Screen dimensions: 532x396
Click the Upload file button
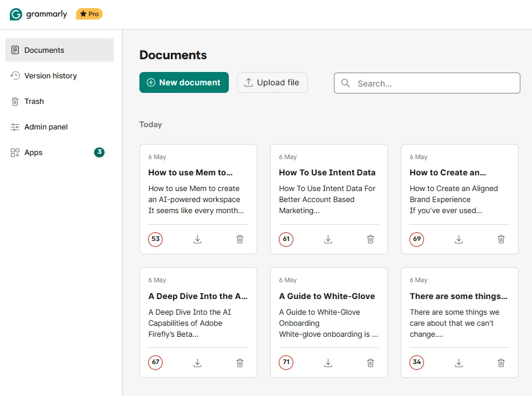pos(272,82)
